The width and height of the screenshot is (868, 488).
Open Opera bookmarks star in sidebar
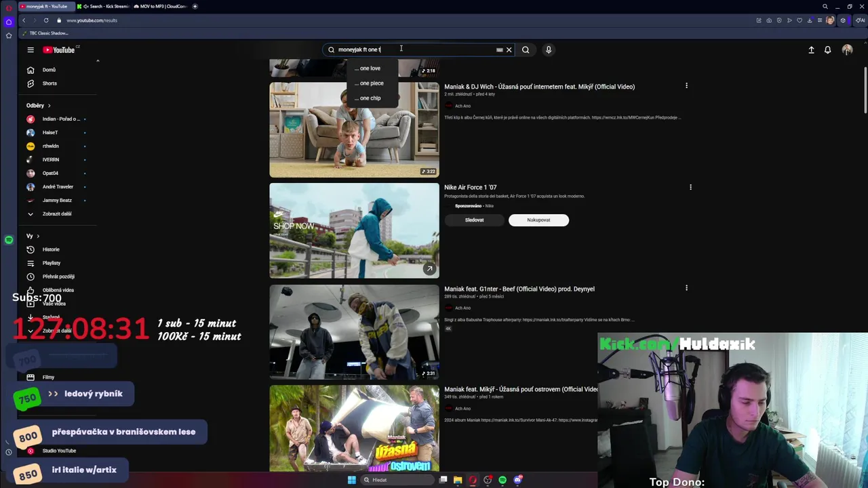click(x=9, y=35)
